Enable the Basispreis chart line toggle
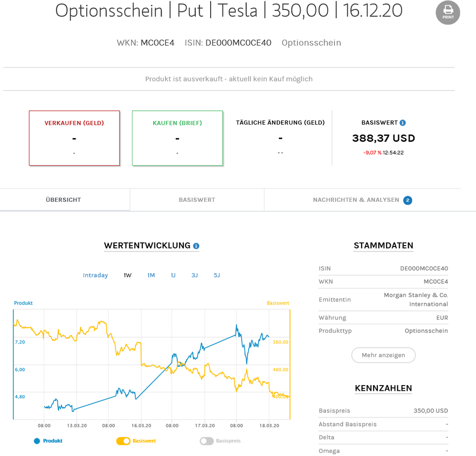Viewport: 476px width, 456px height. [x=207, y=441]
